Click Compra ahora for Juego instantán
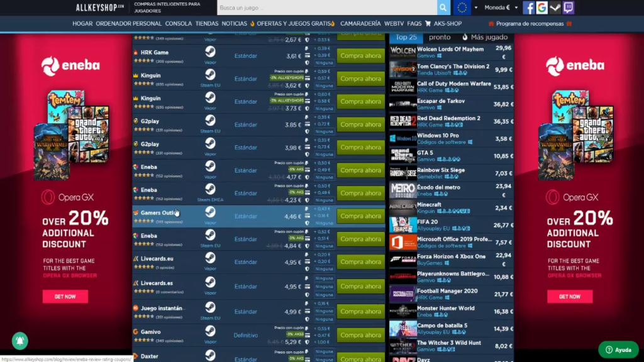Screen dimensions: 644x362 [x=360, y=312]
